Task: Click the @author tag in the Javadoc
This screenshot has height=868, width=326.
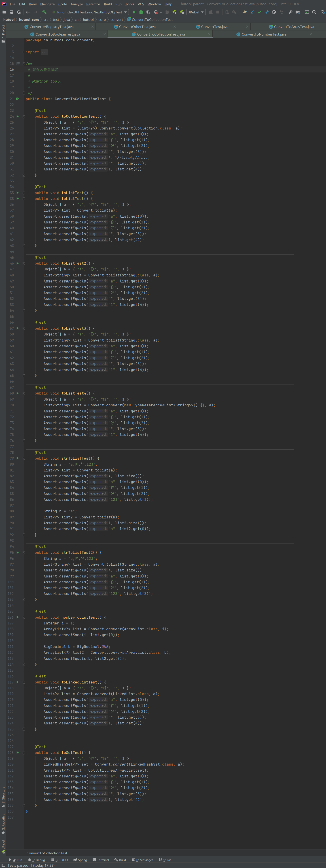Action: 40,81
